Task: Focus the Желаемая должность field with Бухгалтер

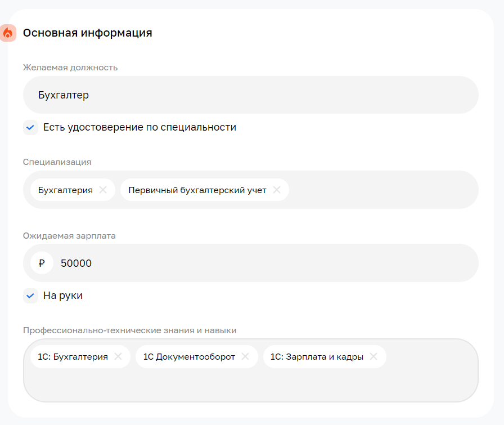Action: 250,95
